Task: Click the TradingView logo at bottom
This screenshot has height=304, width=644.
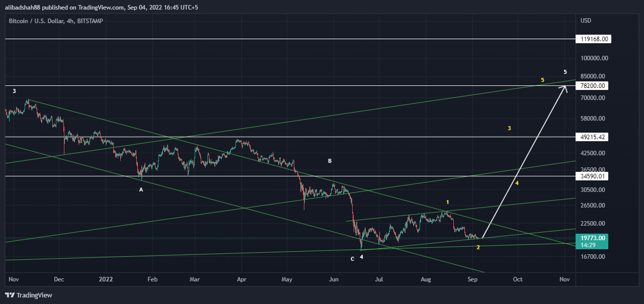Action: 29,295
